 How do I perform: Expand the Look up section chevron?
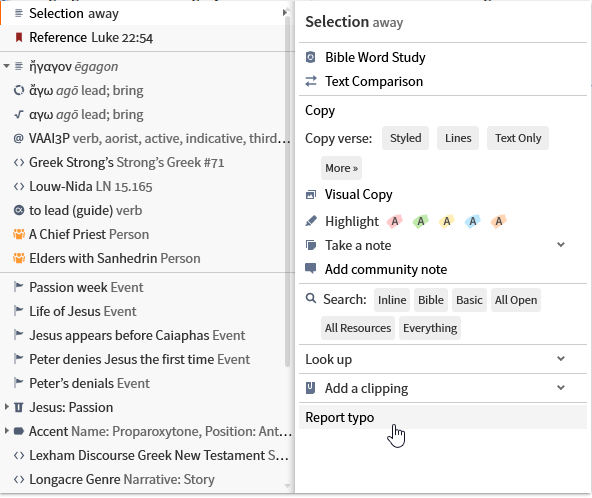pyautogui.click(x=561, y=359)
